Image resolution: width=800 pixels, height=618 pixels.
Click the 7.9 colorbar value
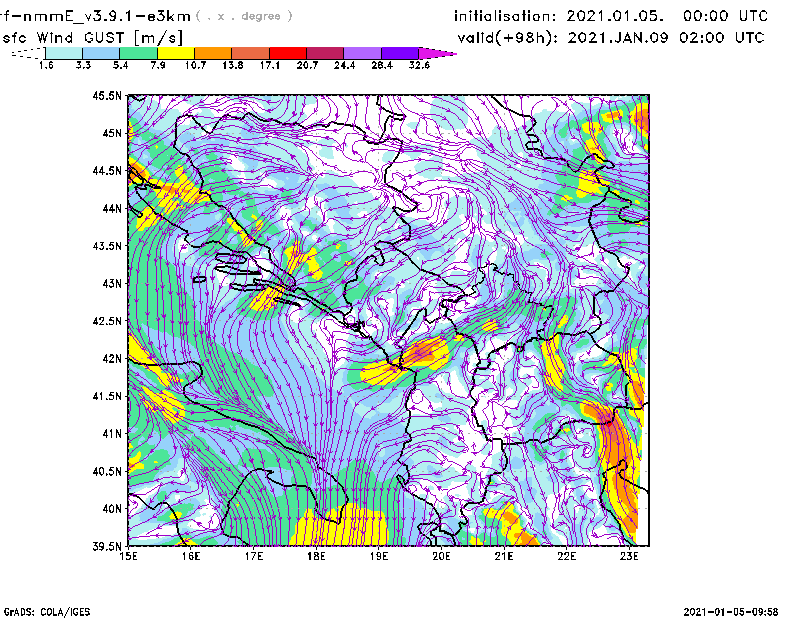[158, 65]
